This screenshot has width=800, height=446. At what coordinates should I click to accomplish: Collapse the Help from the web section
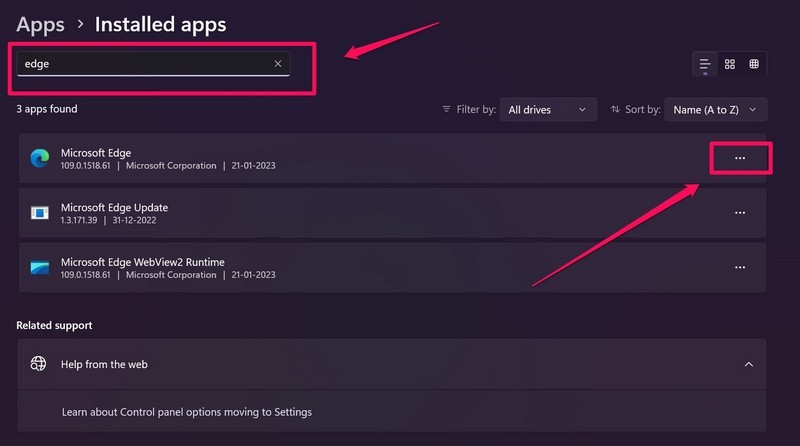749,364
